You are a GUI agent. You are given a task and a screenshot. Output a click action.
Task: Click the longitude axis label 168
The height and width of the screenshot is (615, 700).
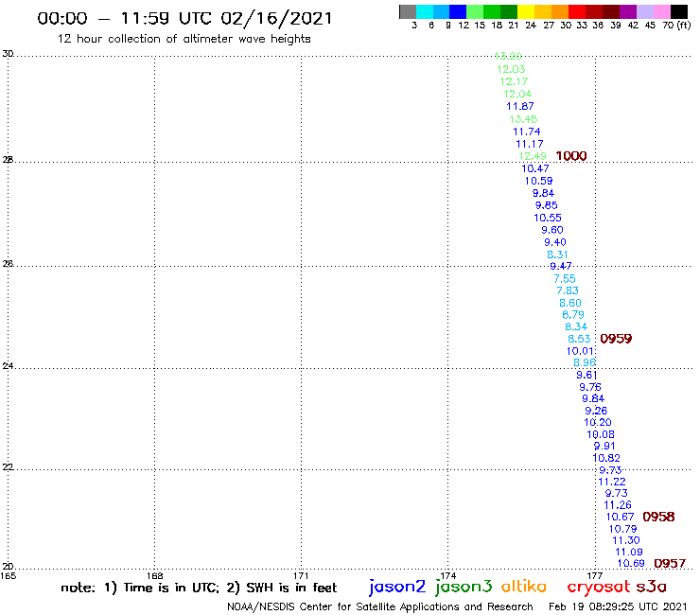tap(155, 575)
